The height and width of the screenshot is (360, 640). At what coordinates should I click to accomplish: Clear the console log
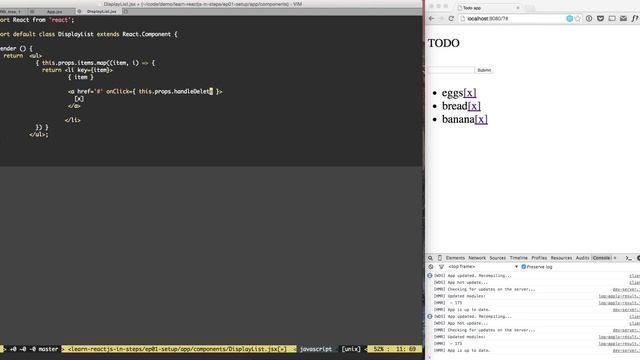(x=431, y=267)
